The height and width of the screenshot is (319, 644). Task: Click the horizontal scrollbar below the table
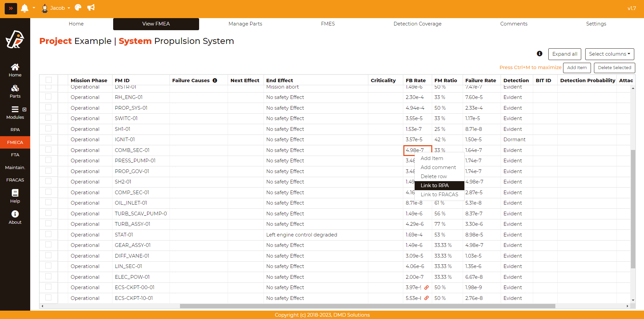[x=367, y=306]
